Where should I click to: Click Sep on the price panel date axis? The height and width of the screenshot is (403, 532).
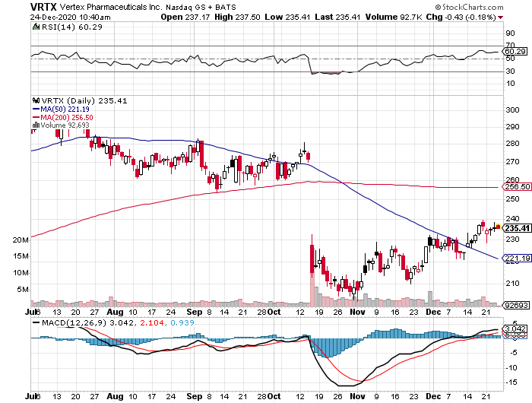(x=195, y=312)
